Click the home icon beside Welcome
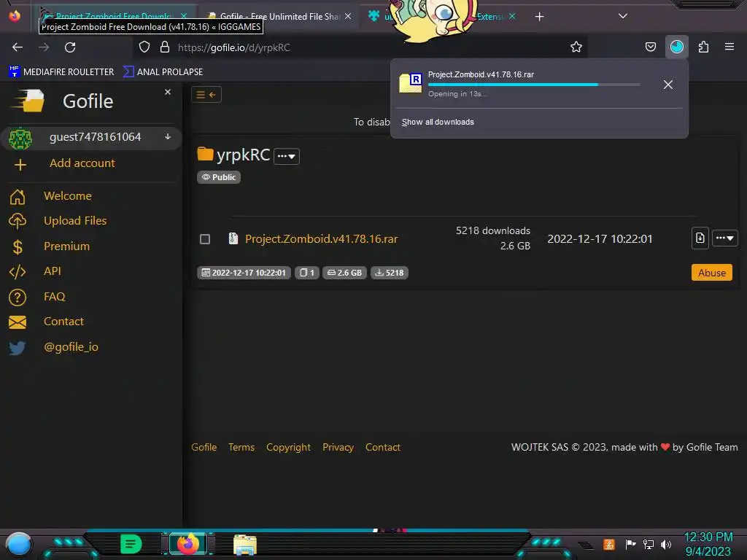Viewport: 747px width, 560px height. (18, 197)
